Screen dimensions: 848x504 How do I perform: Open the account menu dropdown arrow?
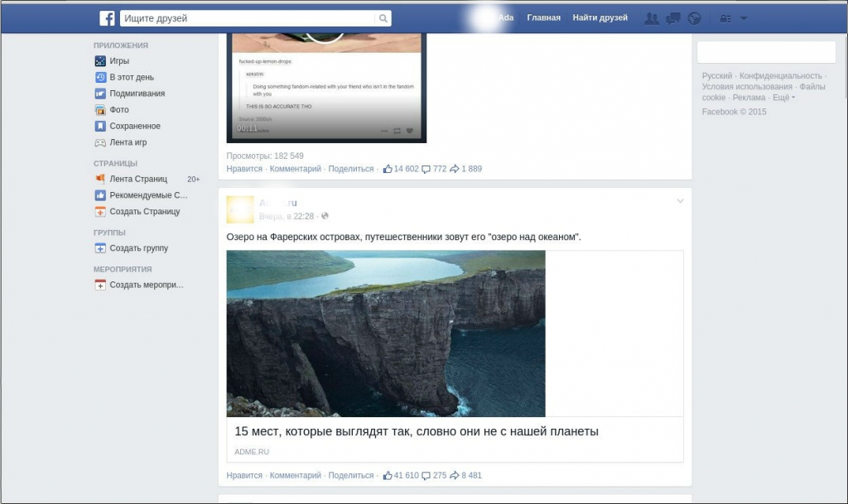pos(744,18)
